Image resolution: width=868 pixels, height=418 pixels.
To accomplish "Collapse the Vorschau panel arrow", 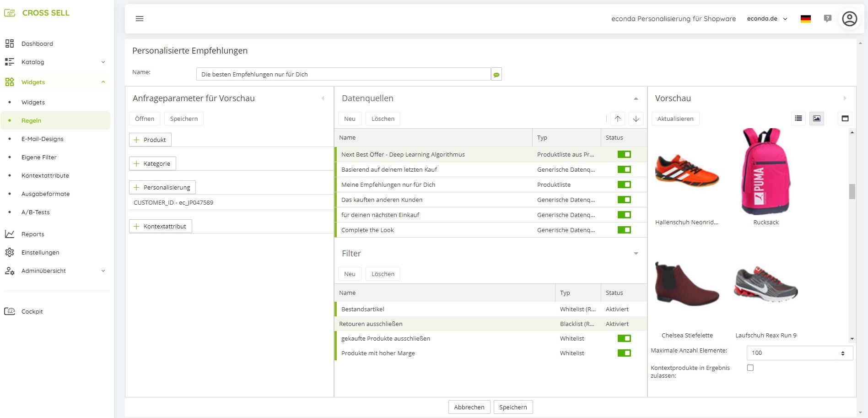I will click(x=845, y=98).
